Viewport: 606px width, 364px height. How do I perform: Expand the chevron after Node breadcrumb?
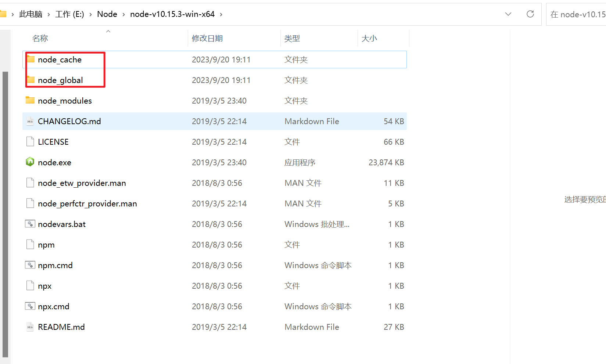pyautogui.click(x=123, y=14)
